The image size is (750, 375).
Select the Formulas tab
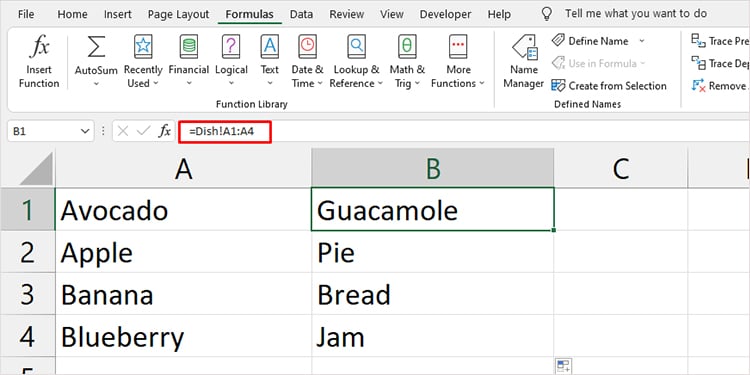click(x=249, y=14)
